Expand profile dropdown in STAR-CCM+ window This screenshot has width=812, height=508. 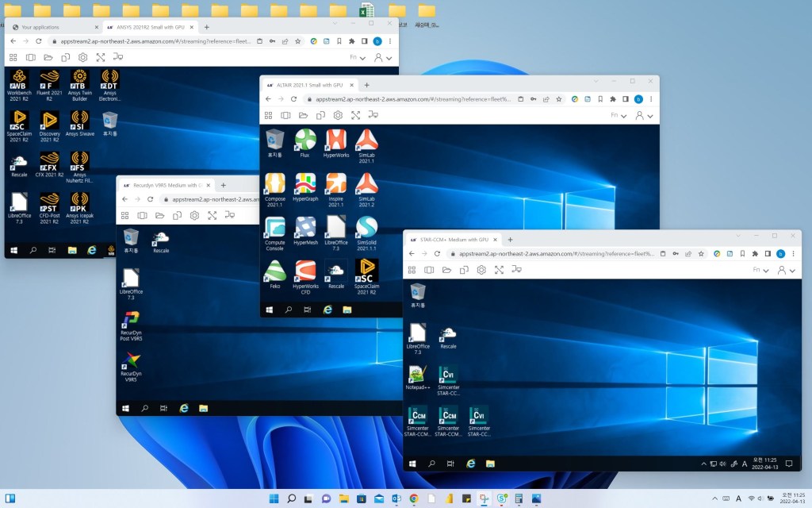788,270
